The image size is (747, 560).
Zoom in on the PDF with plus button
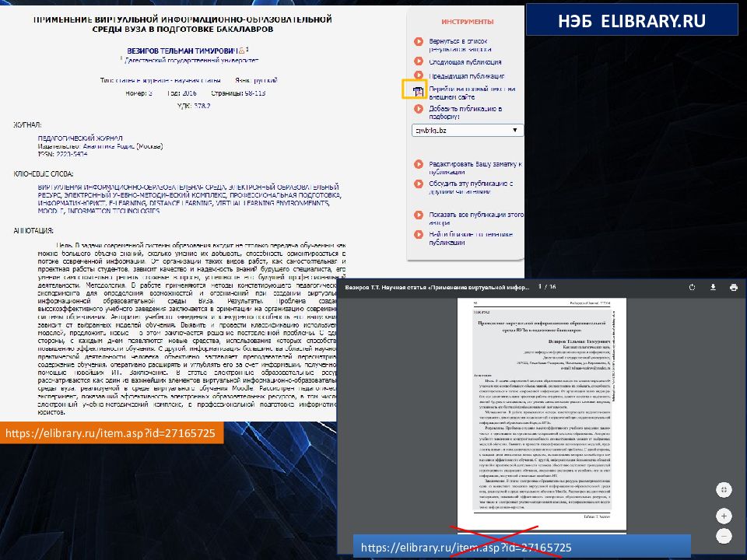click(724, 516)
